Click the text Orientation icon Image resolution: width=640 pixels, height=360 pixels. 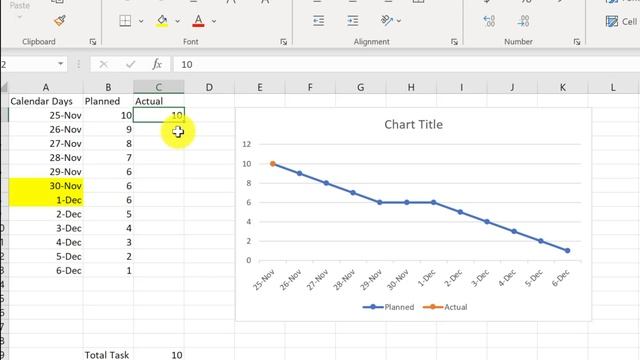tap(387, 20)
